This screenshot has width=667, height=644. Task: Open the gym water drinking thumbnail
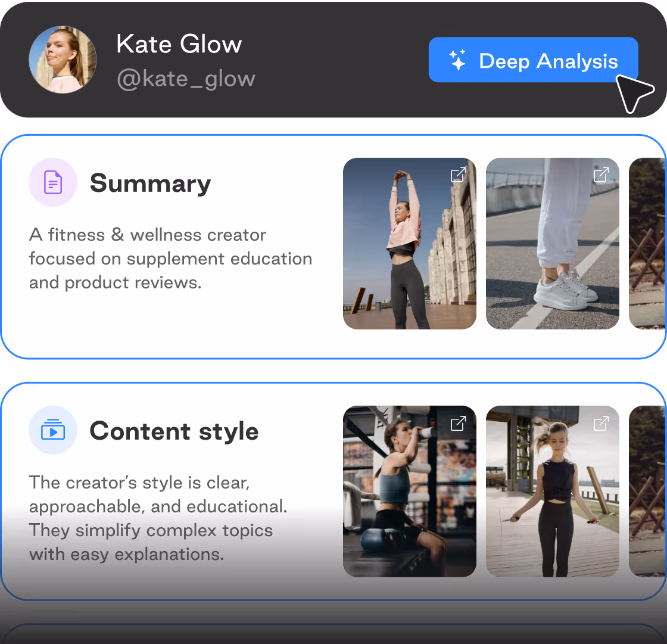pyautogui.click(x=410, y=491)
